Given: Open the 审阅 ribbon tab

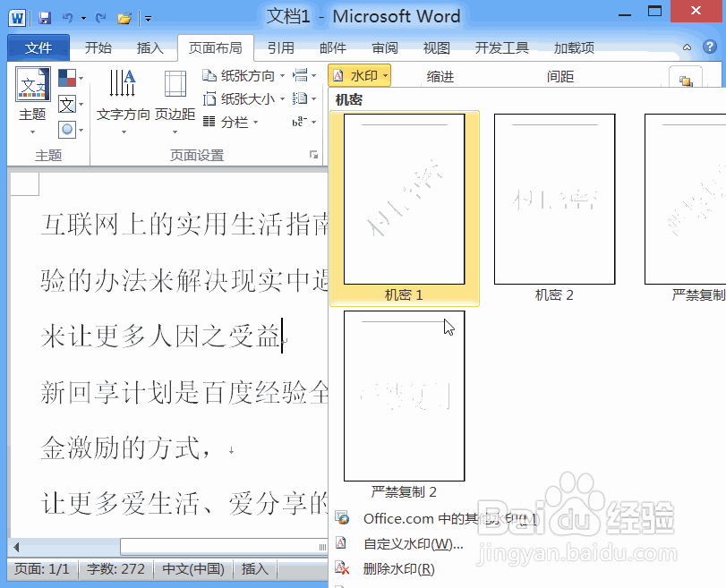Looking at the screenshot, I should click(x=384, y=47).
